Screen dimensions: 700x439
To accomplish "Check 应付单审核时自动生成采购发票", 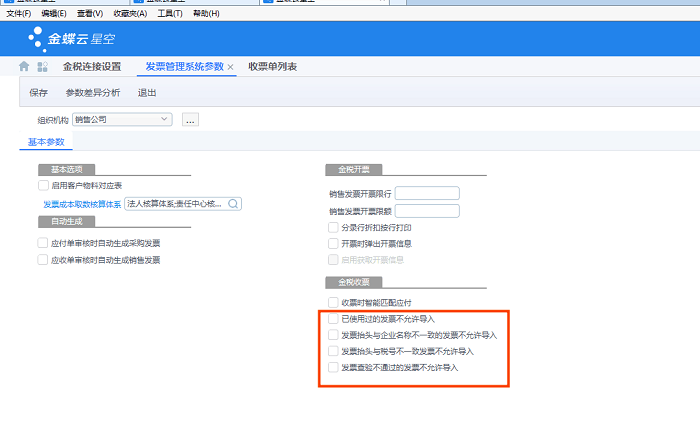I will click(43, 243).
